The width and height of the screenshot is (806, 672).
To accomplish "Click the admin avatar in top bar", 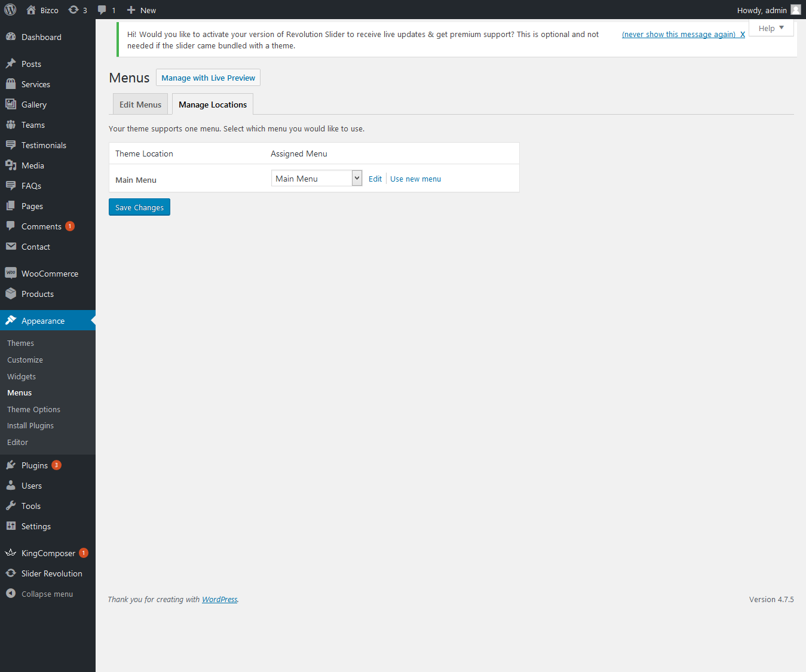I will click(795, 10).
